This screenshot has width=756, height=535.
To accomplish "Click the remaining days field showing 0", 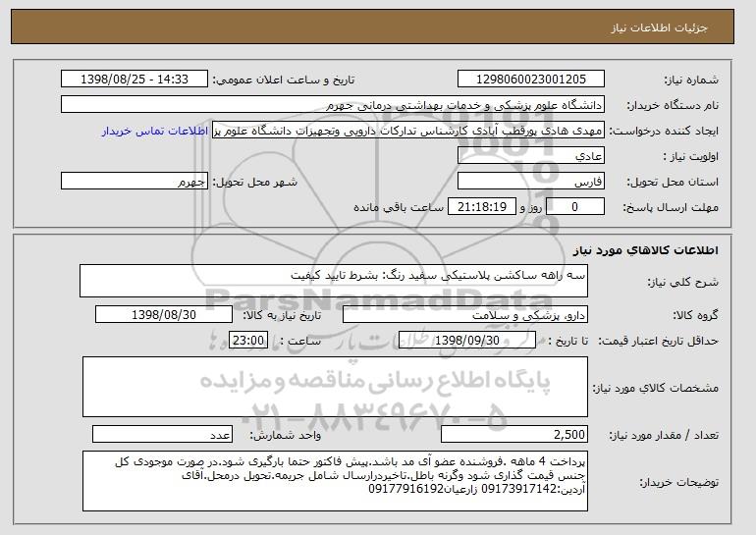I will point(575,207).
